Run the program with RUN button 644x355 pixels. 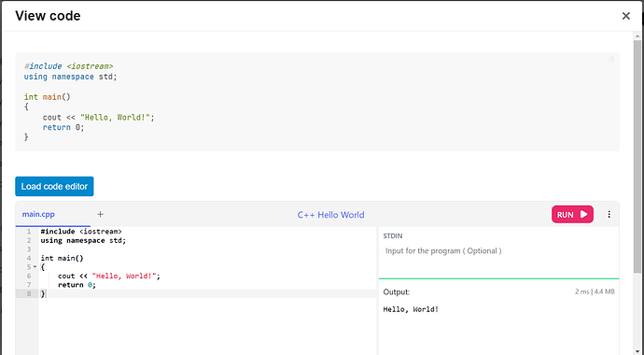(x=572, y=215)
